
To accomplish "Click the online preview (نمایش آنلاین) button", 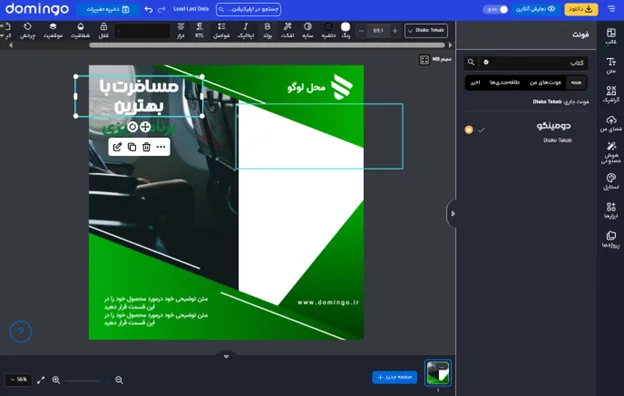I will (536, 9).
